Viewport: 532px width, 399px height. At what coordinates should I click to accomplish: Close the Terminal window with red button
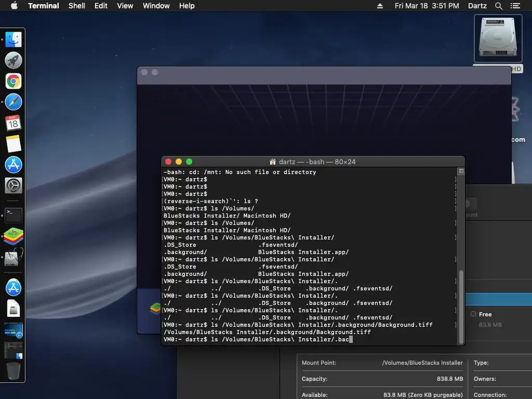click(x=168, y=162)
